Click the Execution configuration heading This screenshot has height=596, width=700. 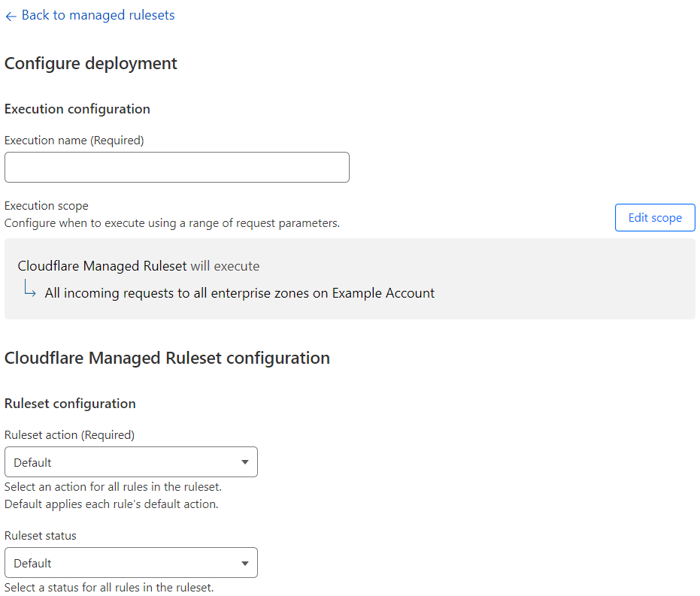click(x=77, y=108)
